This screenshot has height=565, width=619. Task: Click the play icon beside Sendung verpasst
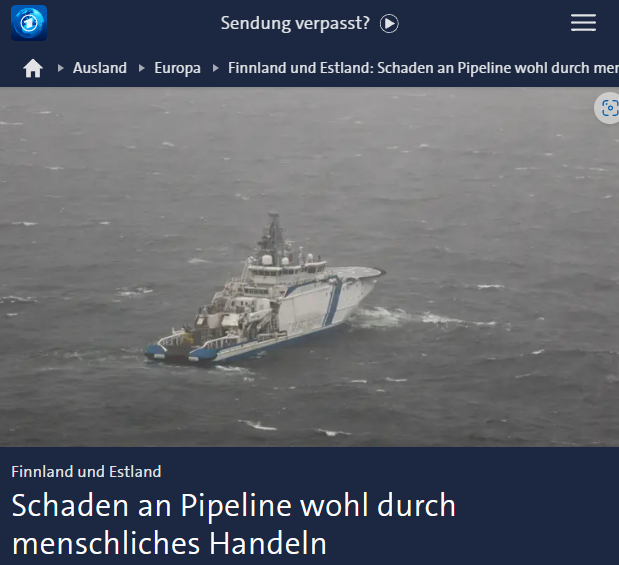tap(389, 24)
